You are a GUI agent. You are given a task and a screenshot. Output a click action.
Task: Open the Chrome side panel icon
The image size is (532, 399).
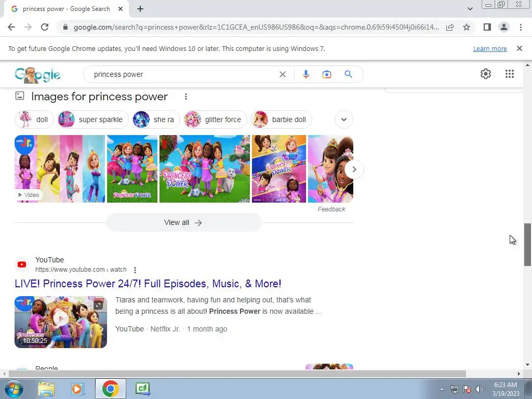click(x=487, y=27)
